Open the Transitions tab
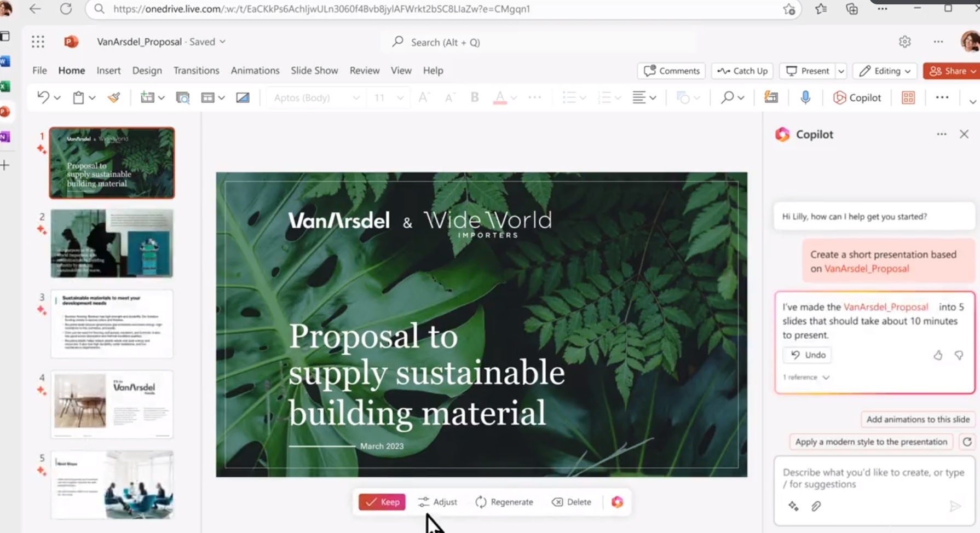The image size is (980, 533). click(x=196, y=71)
